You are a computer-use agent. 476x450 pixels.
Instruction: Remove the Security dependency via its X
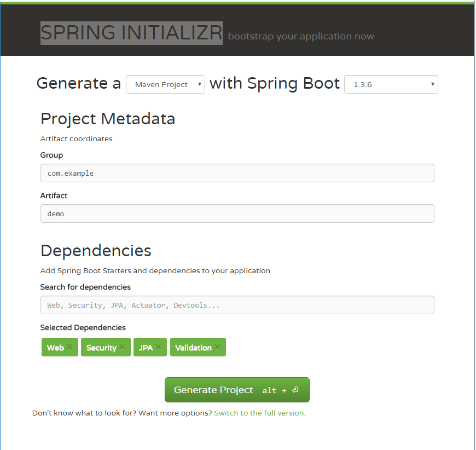[122, 347]
